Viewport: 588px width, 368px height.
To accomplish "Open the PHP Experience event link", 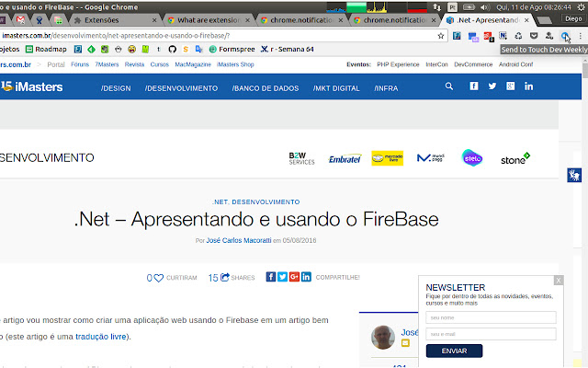I will click(398, 64).
